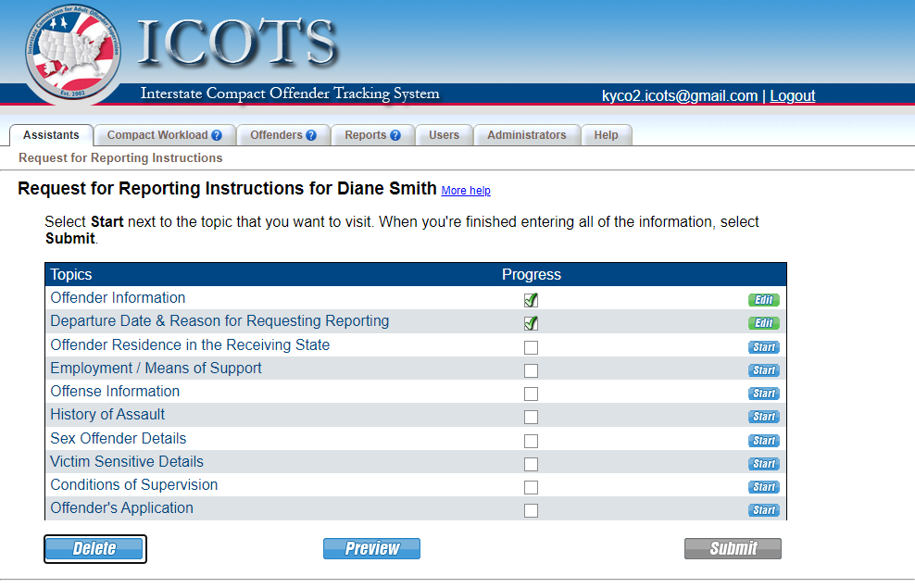
Task: Click the Delete button
Action: click(94, 549)
